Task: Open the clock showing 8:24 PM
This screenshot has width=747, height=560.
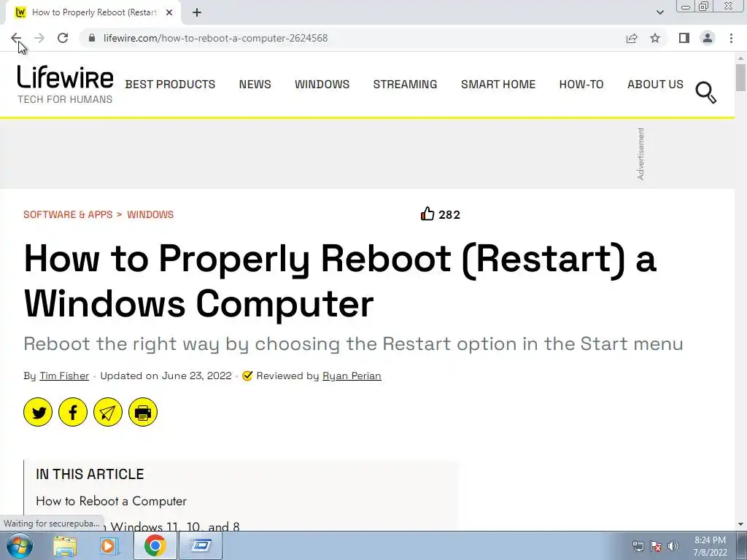Action: pyautogui.click(x=710, y=546)
